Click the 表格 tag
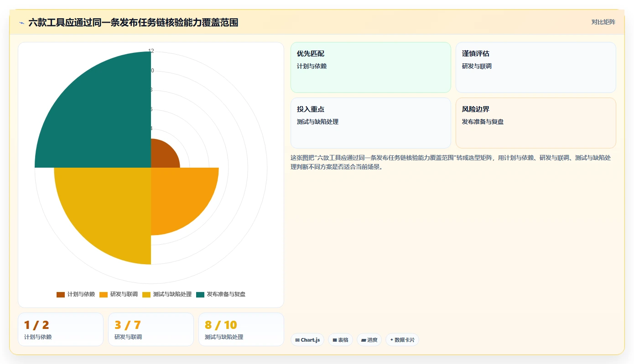The width and height of the screenshot is (634, 364). click(x=340, y=340)
